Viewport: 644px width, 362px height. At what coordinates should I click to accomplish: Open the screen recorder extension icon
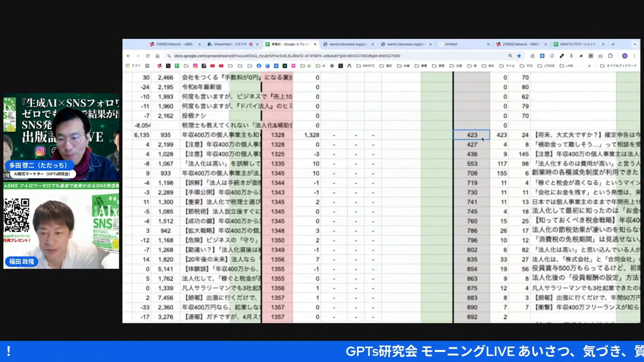coord(591,56)
